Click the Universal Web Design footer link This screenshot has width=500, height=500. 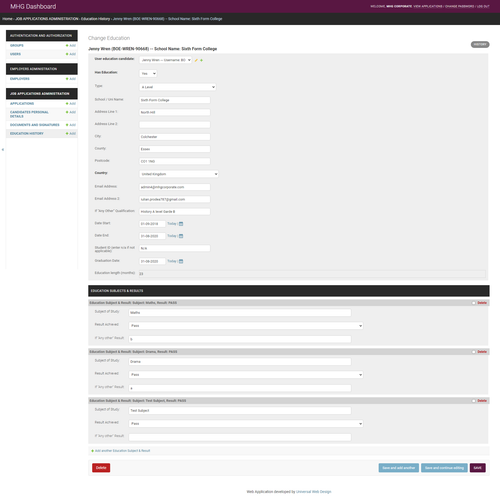314,492
